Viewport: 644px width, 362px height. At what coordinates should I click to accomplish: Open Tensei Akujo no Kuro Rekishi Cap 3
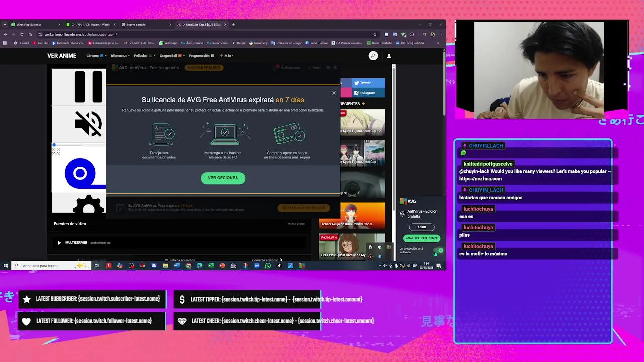pos(352,215)
